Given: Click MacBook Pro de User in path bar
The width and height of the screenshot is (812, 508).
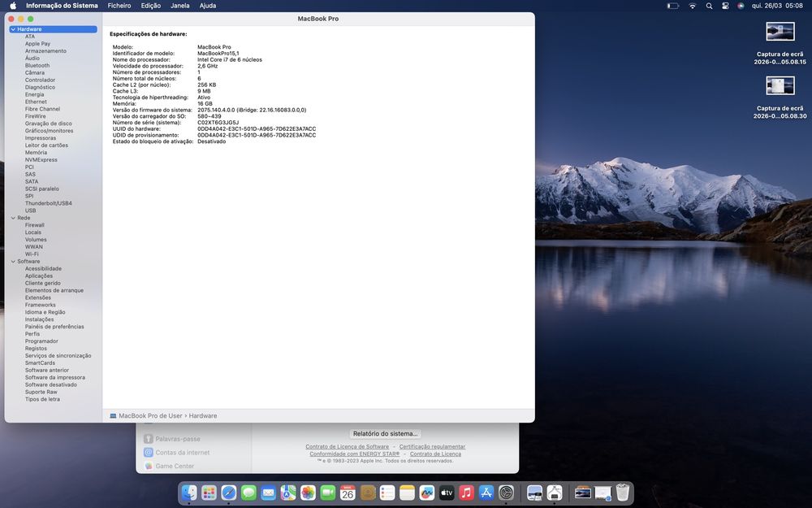Looking at the screenshot, I should point(150,415).
